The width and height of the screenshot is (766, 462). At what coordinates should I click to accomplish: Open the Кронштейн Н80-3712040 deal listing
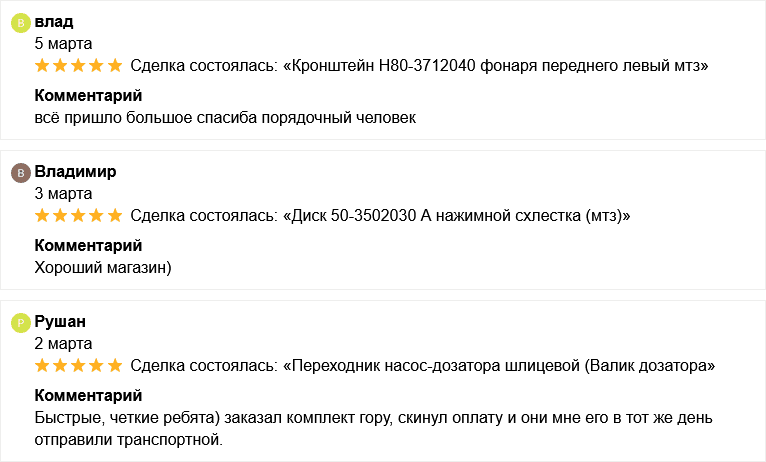pyautogui.click(x=496, y=66)
